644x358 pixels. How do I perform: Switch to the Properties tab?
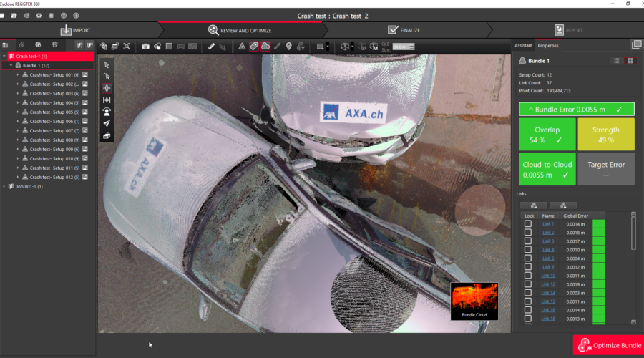point(548,46)
